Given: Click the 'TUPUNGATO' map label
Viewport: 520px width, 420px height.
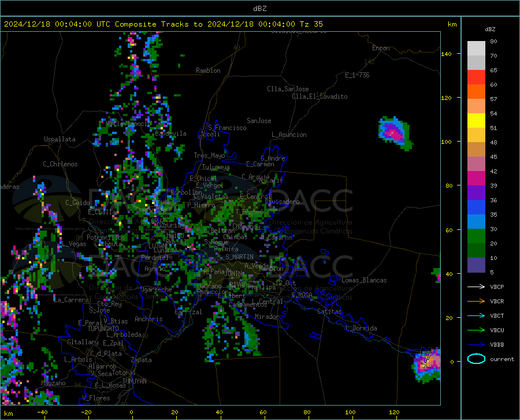Looking at the screenshot, I should (x=103, y=329).
